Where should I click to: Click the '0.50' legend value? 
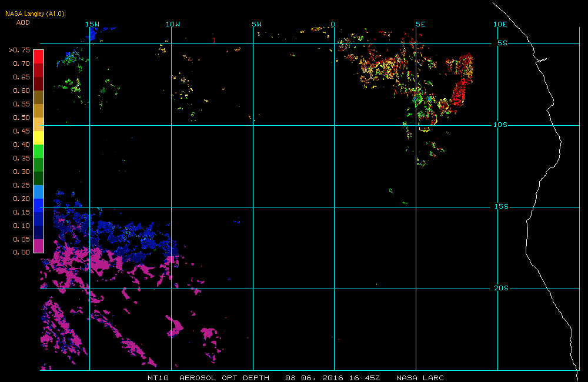coord(21,118)
